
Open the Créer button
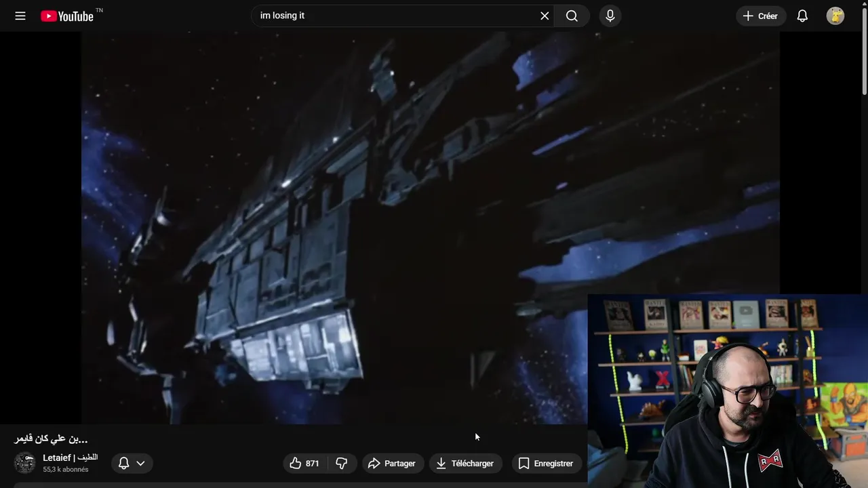coord(761,16)
